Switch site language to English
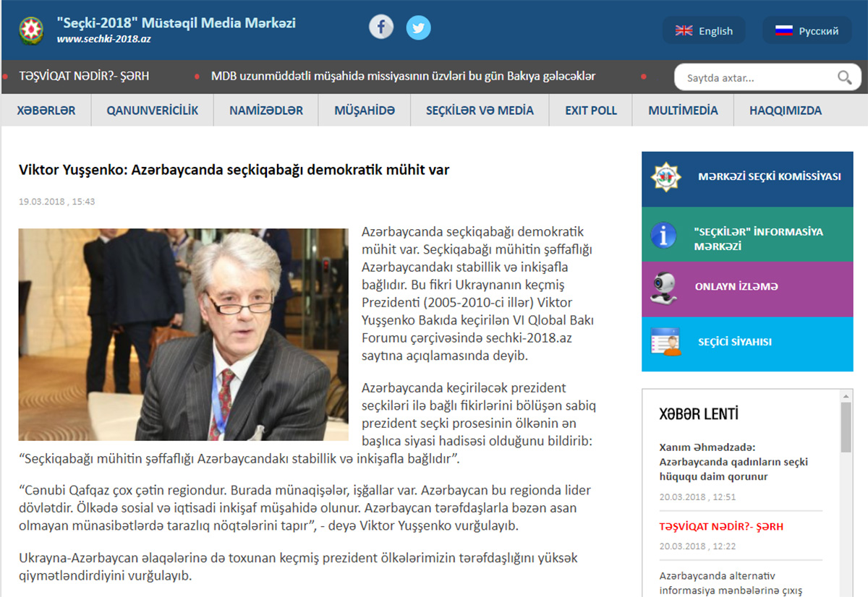This screenshot has height=597, width=868. (704, 31)
